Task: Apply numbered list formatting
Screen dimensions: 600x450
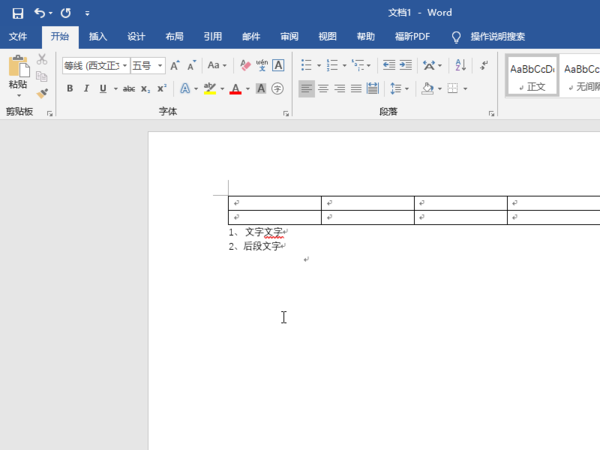Action: point(332,65)
